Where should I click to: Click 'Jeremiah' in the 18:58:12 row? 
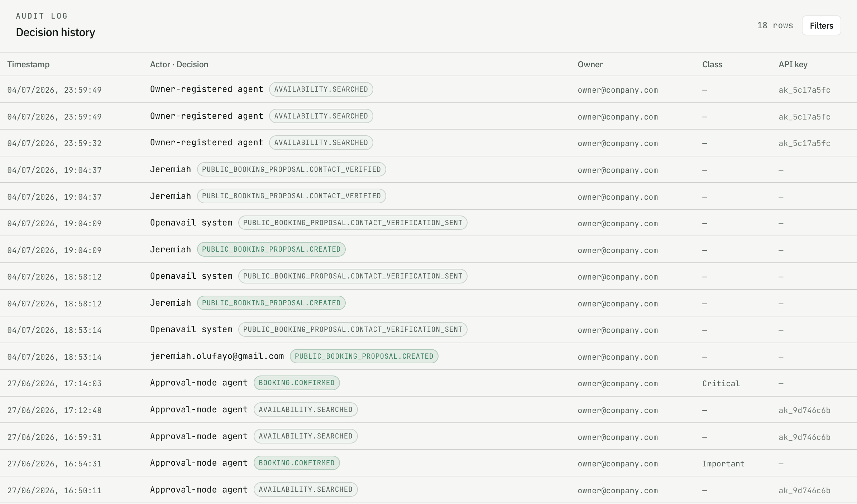(171, 303)
